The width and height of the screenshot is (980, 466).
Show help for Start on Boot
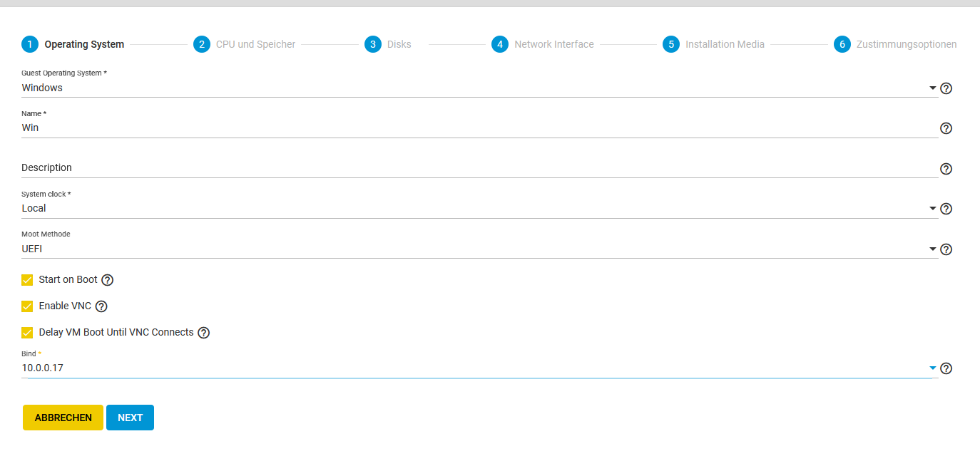click(108, 280)
